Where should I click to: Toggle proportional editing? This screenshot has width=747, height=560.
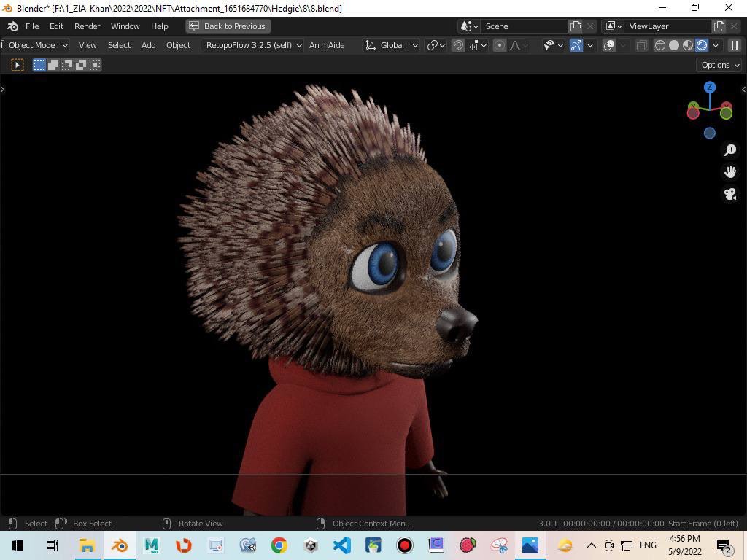(499, 45)
